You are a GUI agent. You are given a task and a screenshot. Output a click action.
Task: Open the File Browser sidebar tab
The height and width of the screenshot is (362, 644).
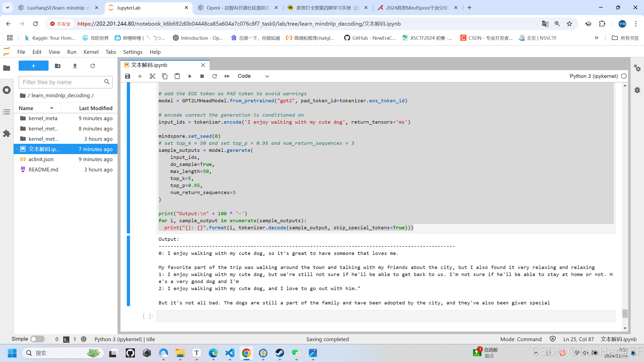click(7, 68)
